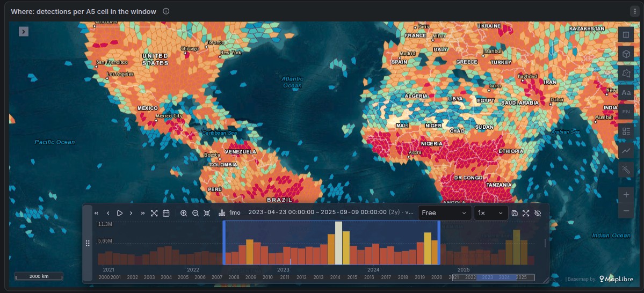Viewport: 644px width, 293px height.
Task: Toggle the 3D cube map view
Action: (626, 54)
